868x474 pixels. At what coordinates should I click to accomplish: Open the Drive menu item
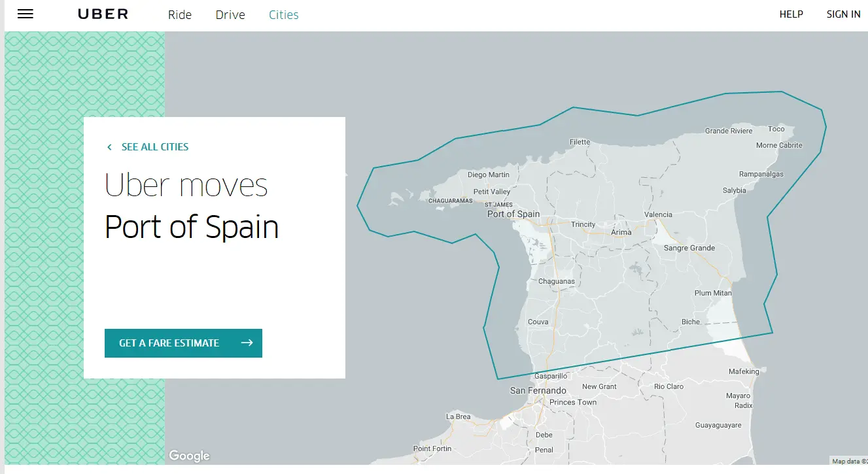(230, 14)
